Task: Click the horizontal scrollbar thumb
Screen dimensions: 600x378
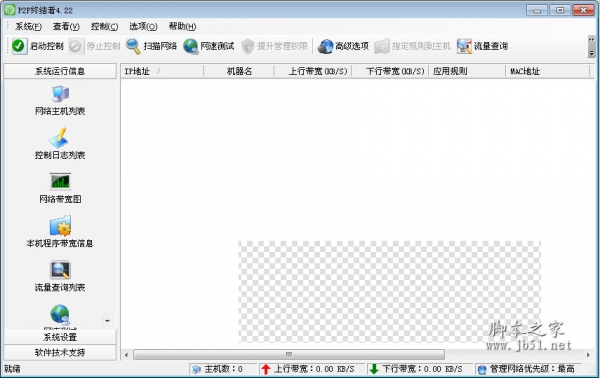Action: [x=289, y=355]
